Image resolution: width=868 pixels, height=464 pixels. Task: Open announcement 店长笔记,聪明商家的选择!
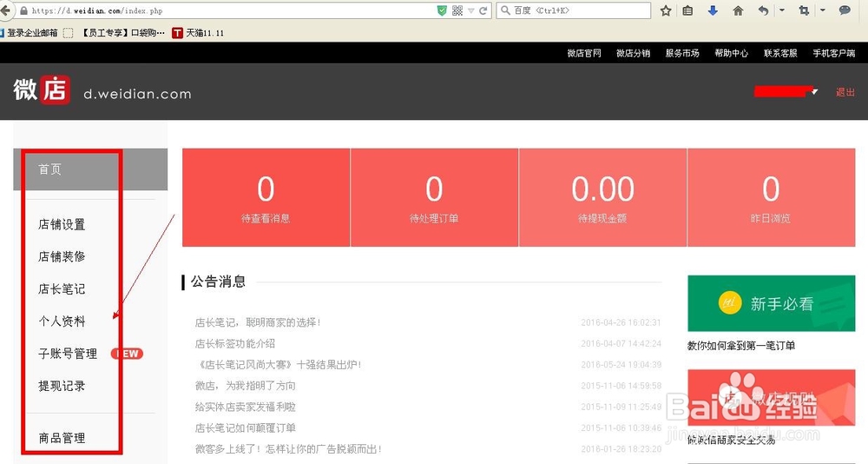(x=258, y=322)
